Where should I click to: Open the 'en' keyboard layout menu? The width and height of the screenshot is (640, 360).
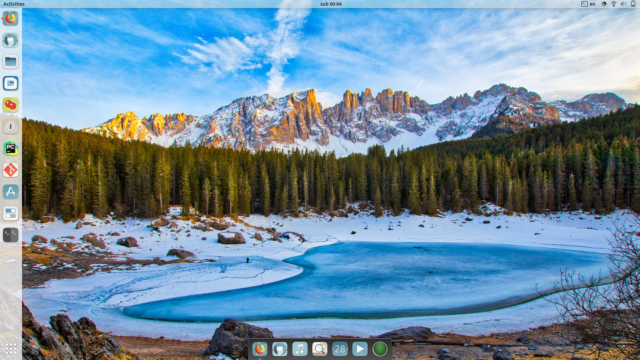(592, 4)
